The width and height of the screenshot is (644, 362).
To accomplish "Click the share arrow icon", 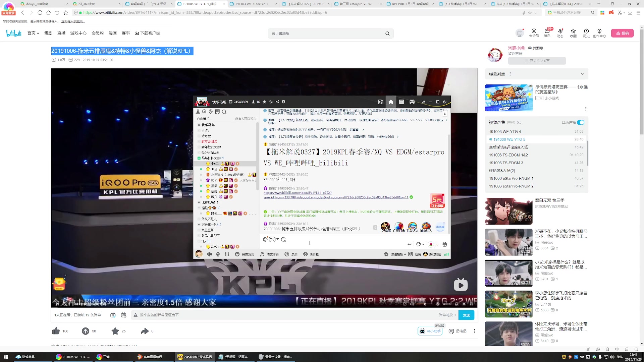I will pos(145,331).
